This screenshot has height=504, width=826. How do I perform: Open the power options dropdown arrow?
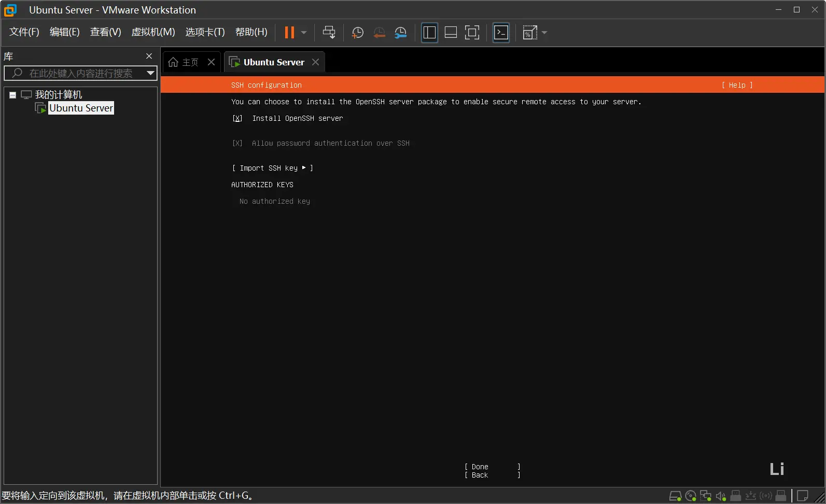pyautogui.click(x=304, y=33)
